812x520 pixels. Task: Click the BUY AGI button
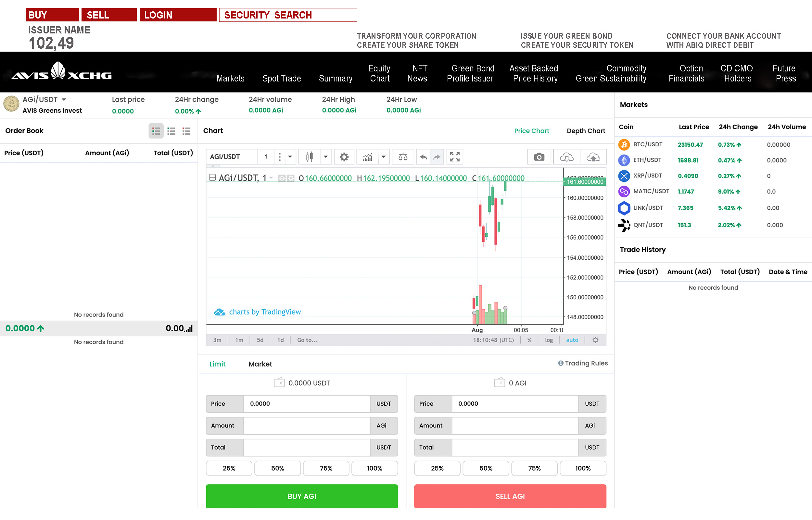tap(302, 496)
